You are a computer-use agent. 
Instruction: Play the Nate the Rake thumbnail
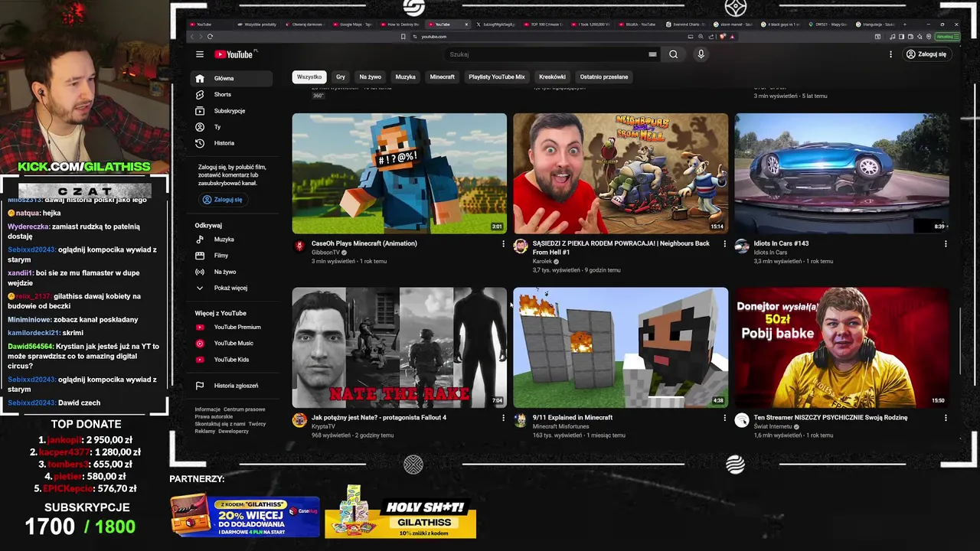coord(399,347)
